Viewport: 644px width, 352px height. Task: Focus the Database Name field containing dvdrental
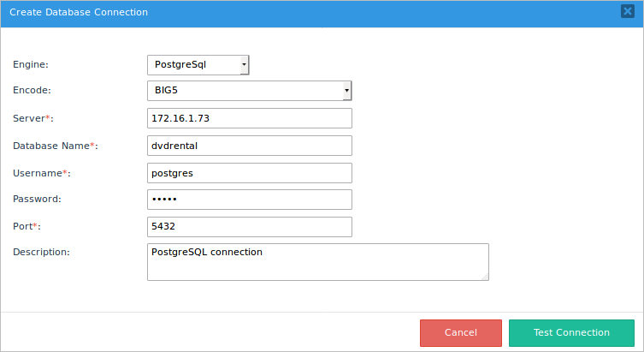coord(250,146)
